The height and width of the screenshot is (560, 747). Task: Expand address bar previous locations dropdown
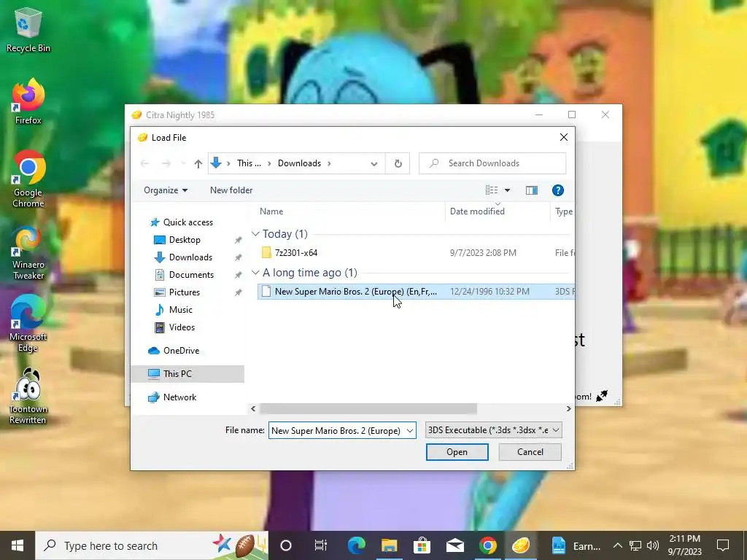click(374, 163)
